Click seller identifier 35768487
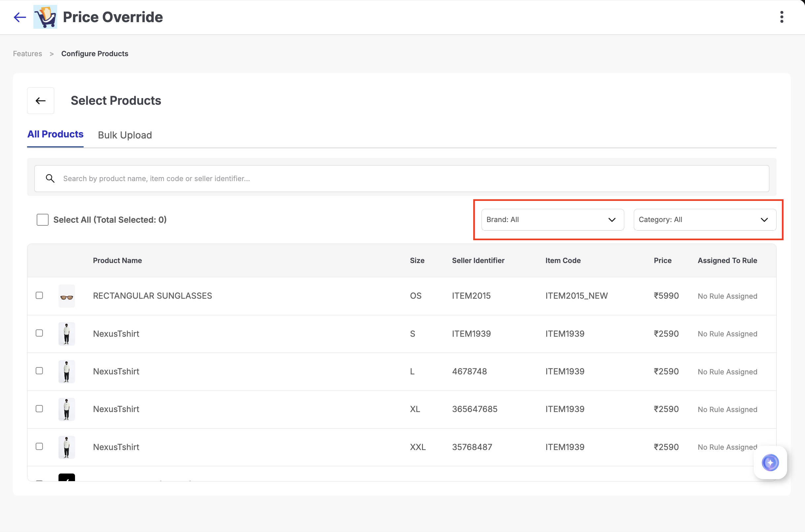This screenshot has width=805, height=532. click(x=472, y=447)
